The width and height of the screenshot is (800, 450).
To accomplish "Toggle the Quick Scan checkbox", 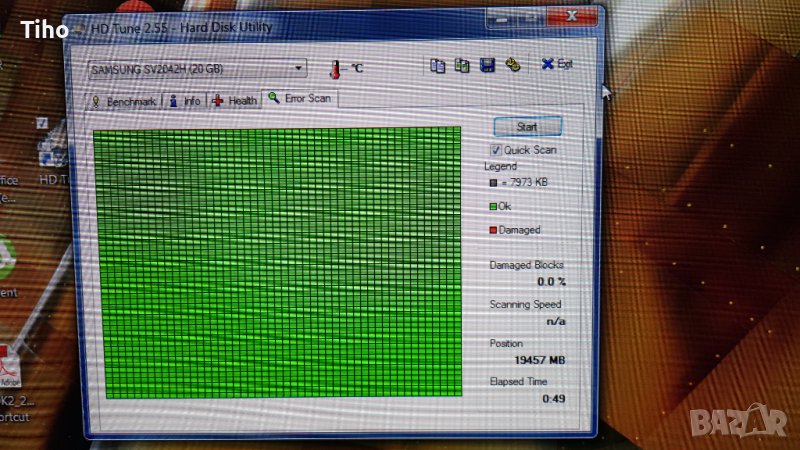I will [x=496, y=149].
